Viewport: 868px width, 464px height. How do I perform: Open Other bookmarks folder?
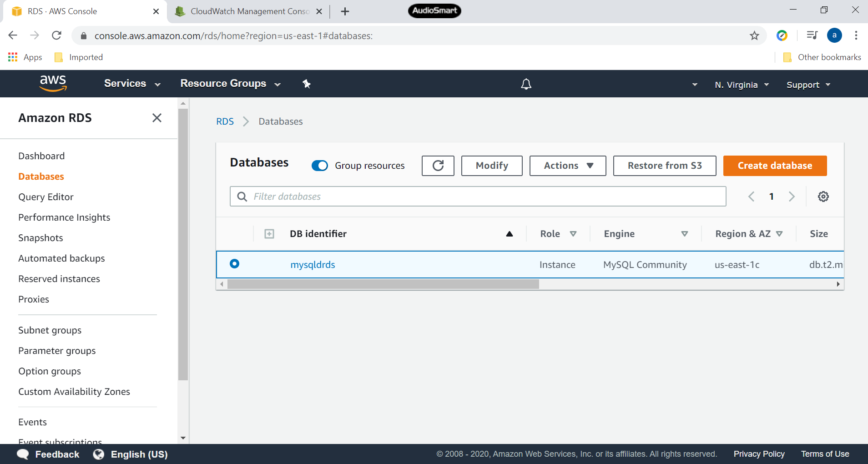pyautogui.click(x=822, y=57)
